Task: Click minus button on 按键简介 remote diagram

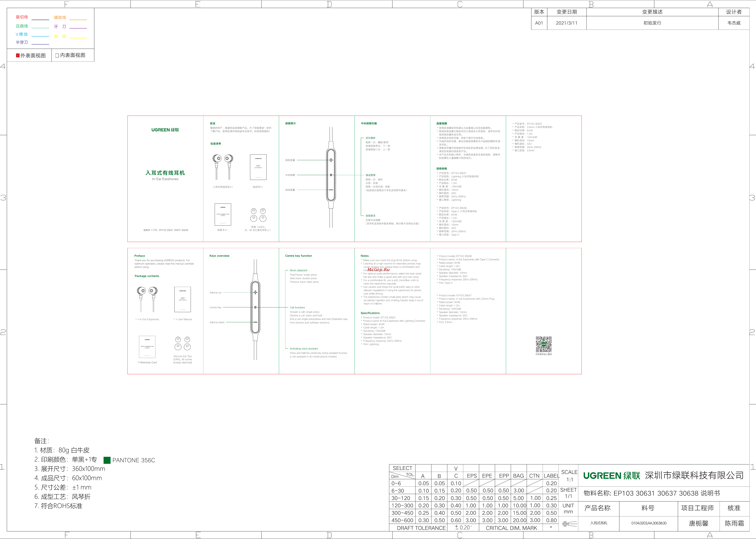Action: click(x=331, y=190)
